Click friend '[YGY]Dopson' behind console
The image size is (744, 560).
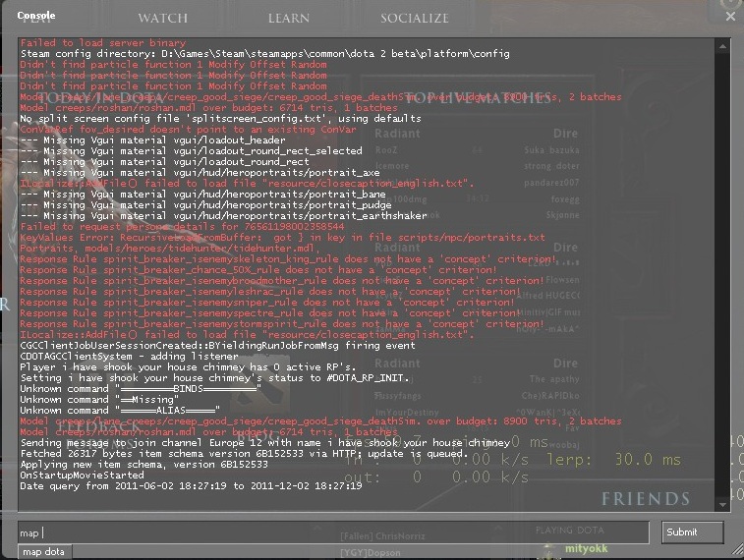pos(371,553)
